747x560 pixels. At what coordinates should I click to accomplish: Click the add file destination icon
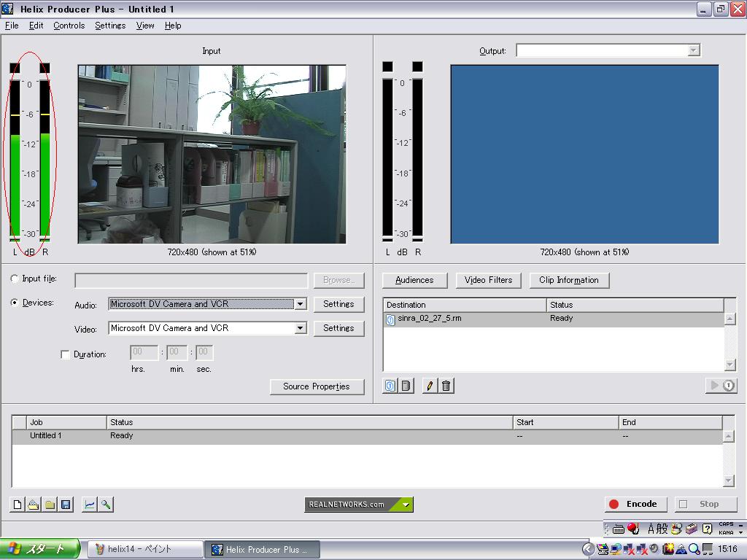390,386
